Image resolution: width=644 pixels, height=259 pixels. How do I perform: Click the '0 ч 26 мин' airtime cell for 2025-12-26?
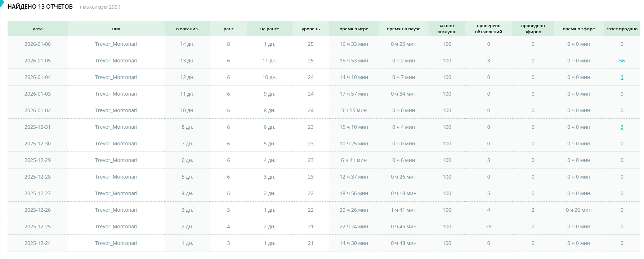pos(578,210)
